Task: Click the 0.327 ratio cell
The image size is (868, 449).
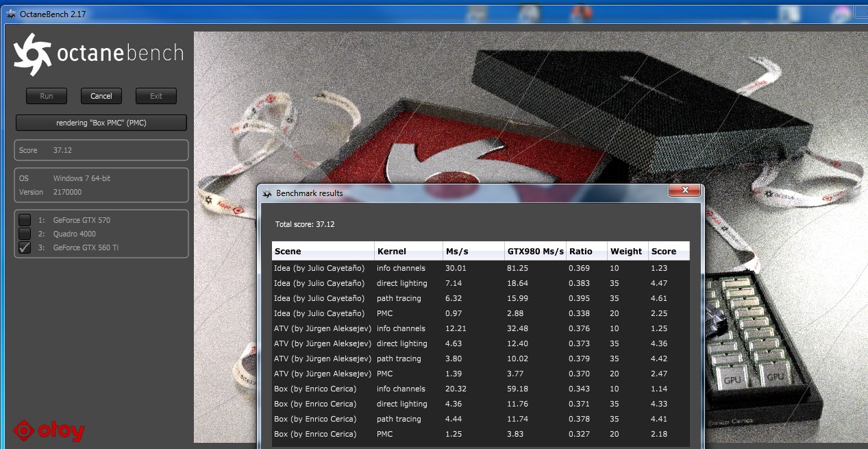Action: point(579,434)
